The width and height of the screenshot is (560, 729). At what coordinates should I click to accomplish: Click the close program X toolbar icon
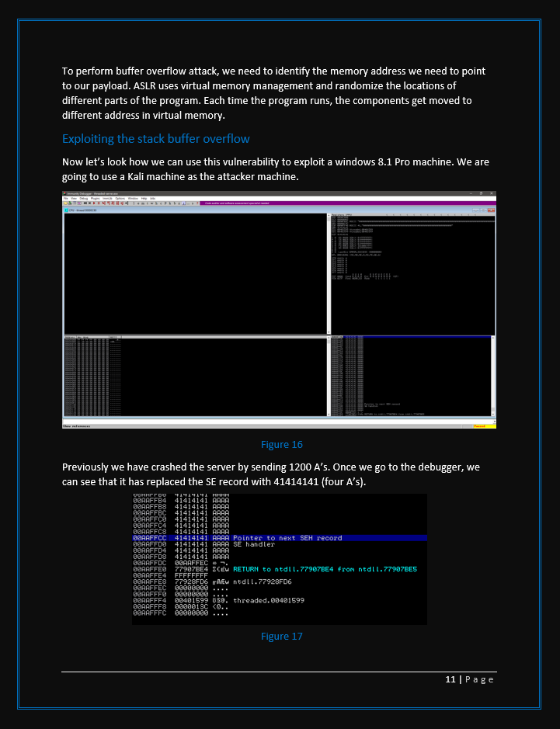coord(89,203)
